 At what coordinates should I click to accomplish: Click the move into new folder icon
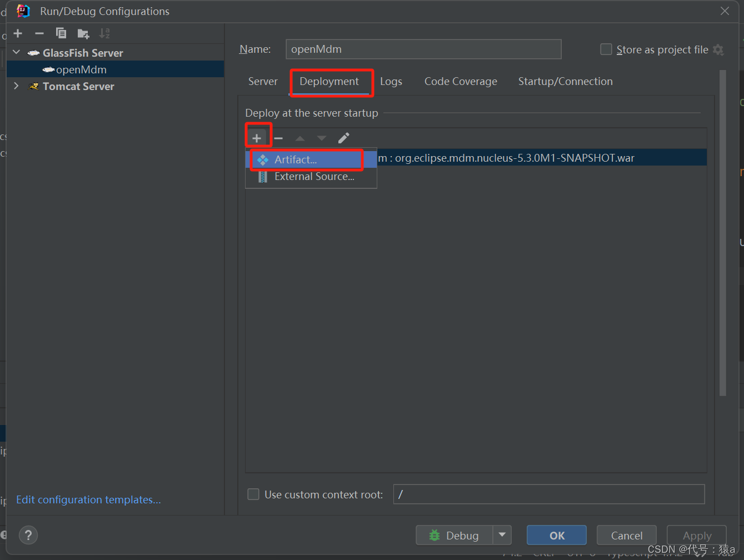83,34
